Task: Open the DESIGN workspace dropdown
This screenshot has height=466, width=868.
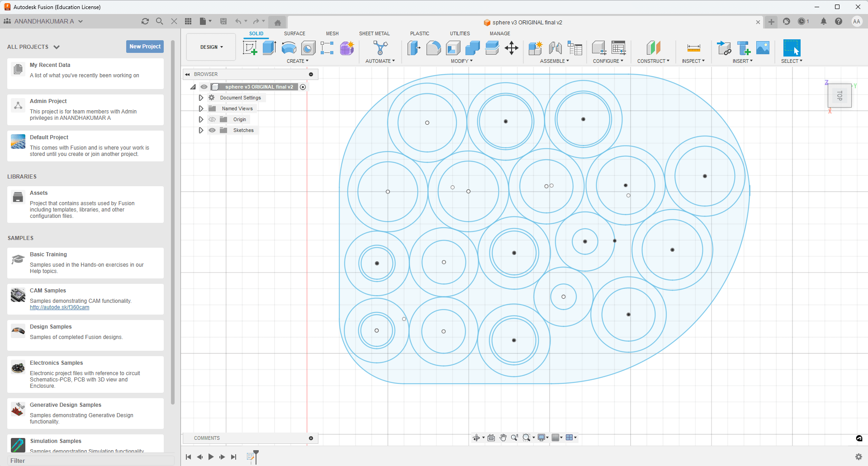Action: (x=211, y=47)
